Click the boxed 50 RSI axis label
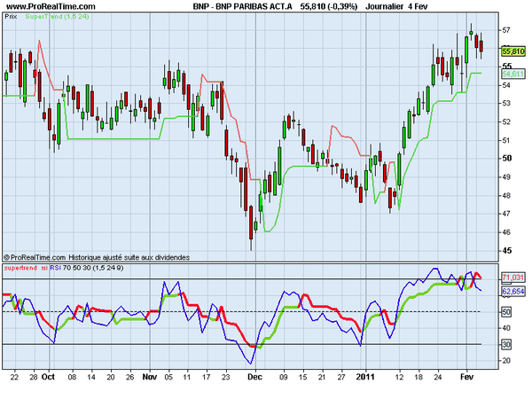532x399 pixels. (506, 312)
